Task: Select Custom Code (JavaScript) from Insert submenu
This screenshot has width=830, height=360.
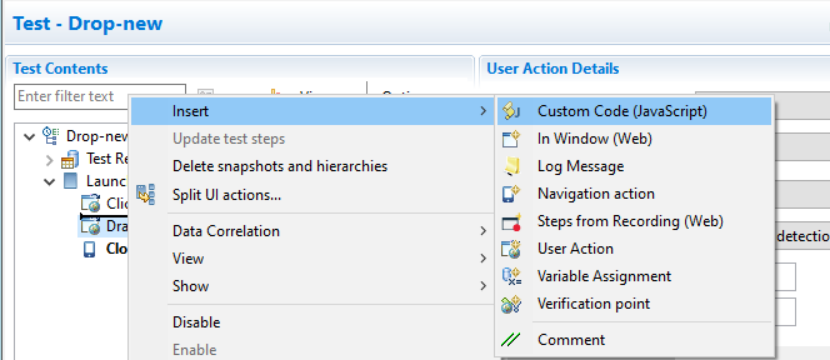Action: [634, 111]
